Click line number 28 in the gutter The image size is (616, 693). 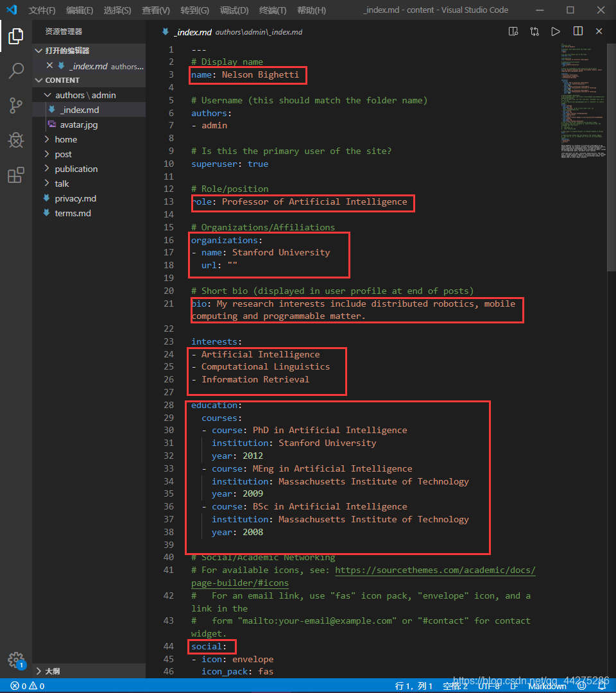pos(168,405)
